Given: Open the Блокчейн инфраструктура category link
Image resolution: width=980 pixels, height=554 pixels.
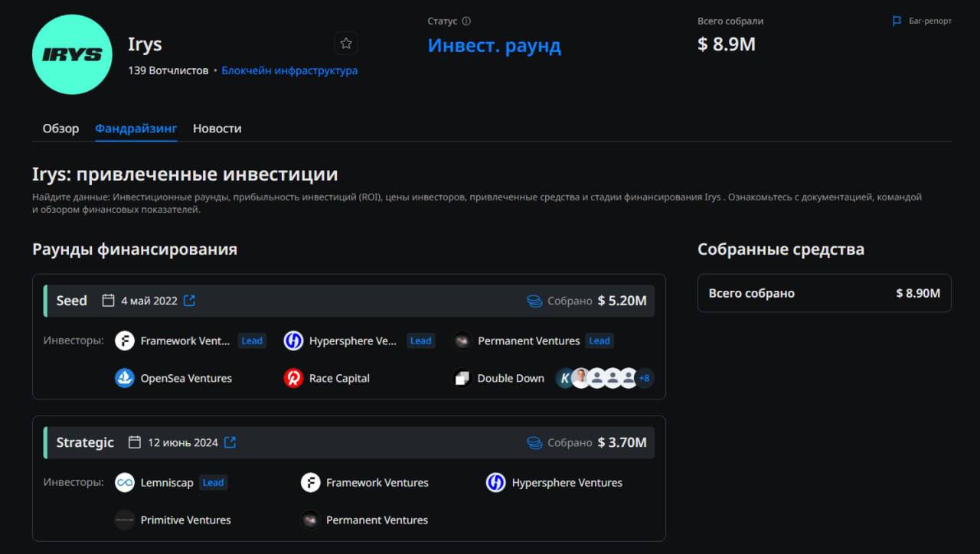Looking at the screenshot, I should (289, 70).
